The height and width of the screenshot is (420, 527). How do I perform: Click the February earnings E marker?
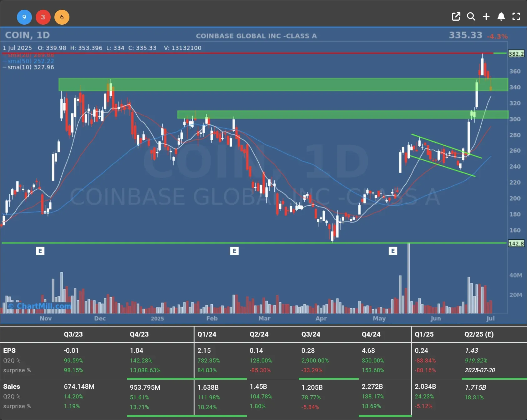[234, 251]
